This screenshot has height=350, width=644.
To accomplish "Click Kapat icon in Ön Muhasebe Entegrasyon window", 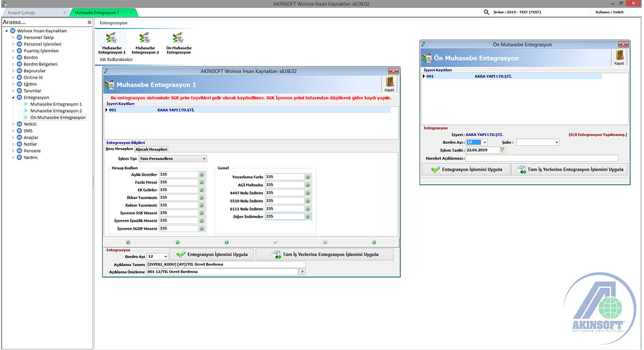I will pos(619,58).
